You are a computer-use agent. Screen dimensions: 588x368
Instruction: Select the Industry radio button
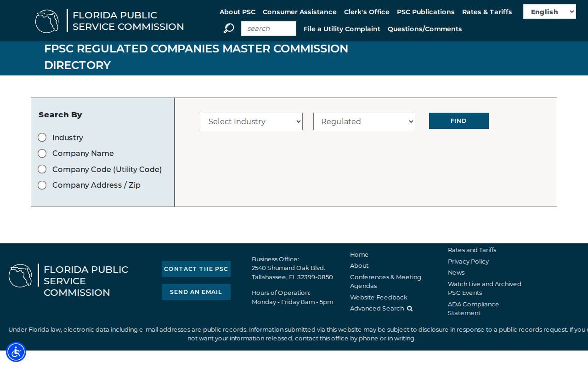42,138
